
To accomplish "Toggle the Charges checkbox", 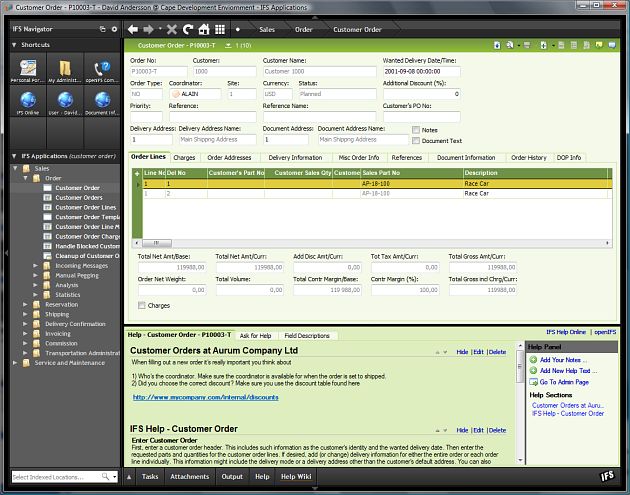I will pyautogui.click(x=141, y=305).
